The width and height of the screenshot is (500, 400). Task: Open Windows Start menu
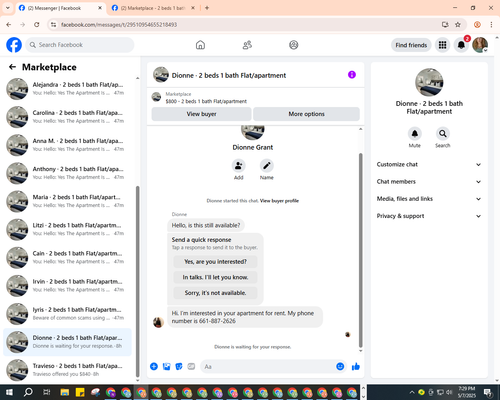coord(9,392)
